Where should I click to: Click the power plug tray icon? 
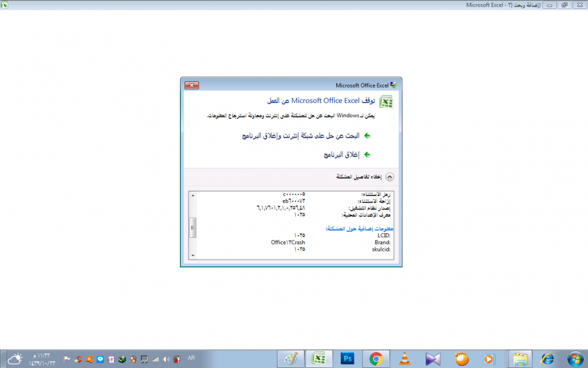tap(177, 359)
